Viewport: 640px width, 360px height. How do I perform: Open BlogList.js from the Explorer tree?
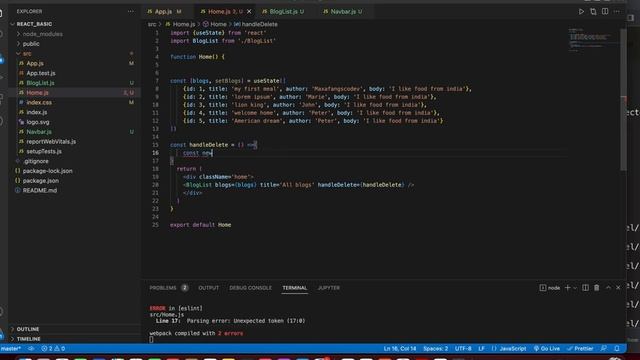[x=40, y=83]
